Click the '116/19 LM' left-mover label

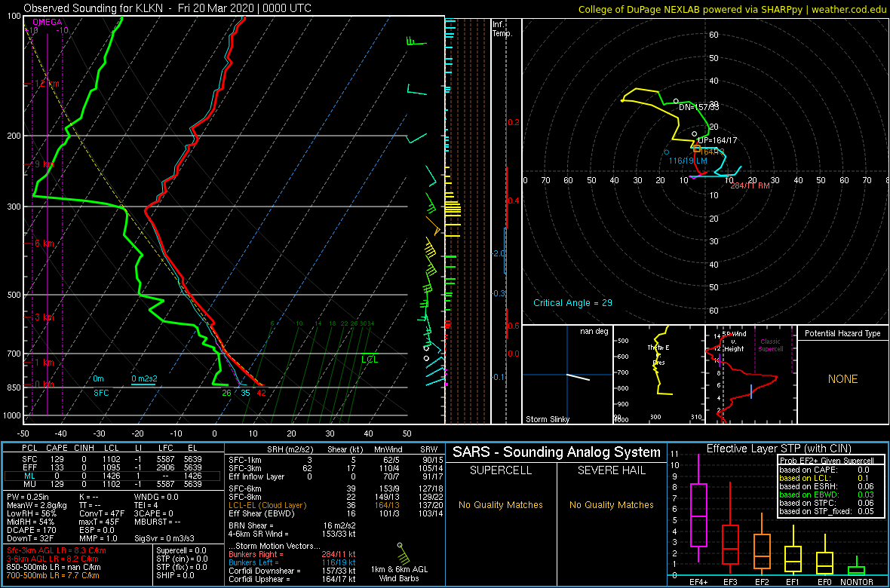pyautogui.click(x=688, y=161)
